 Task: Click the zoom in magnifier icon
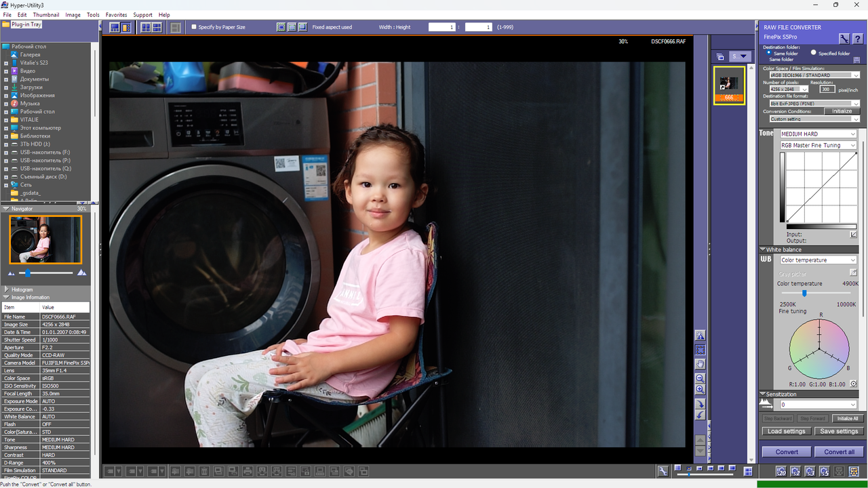click(x=701, y=390)
